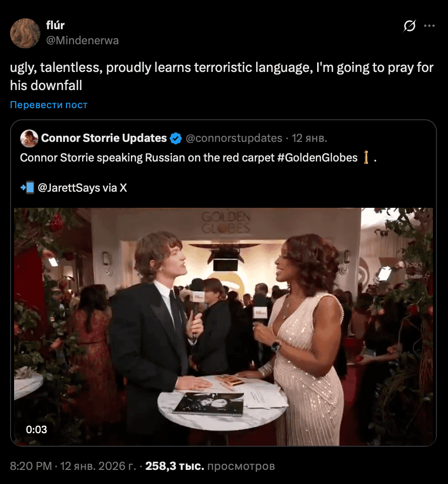Click the blue verified badge
Viewport: 448px width, 484px height.
pos(176,138)
